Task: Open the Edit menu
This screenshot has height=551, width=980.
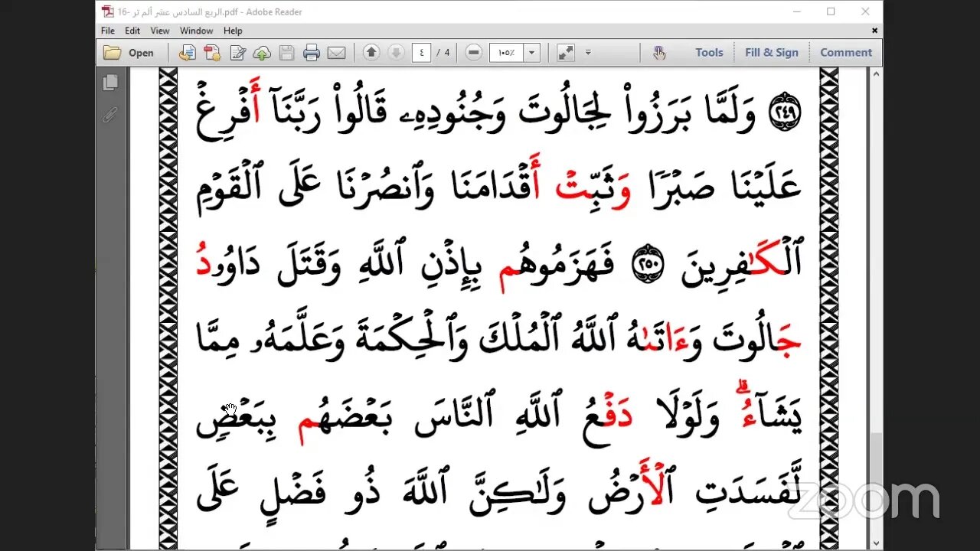Action: click(132, 31)
